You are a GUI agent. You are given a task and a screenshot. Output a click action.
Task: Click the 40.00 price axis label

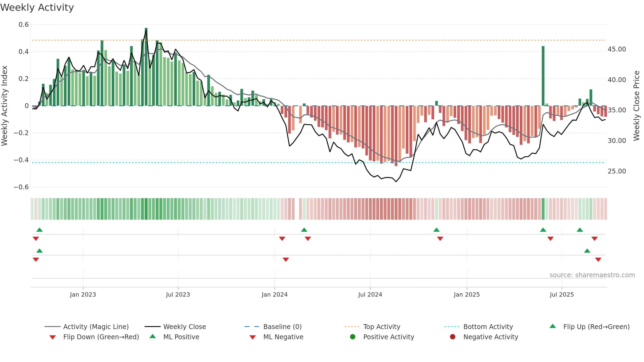(x=617, y=80)
